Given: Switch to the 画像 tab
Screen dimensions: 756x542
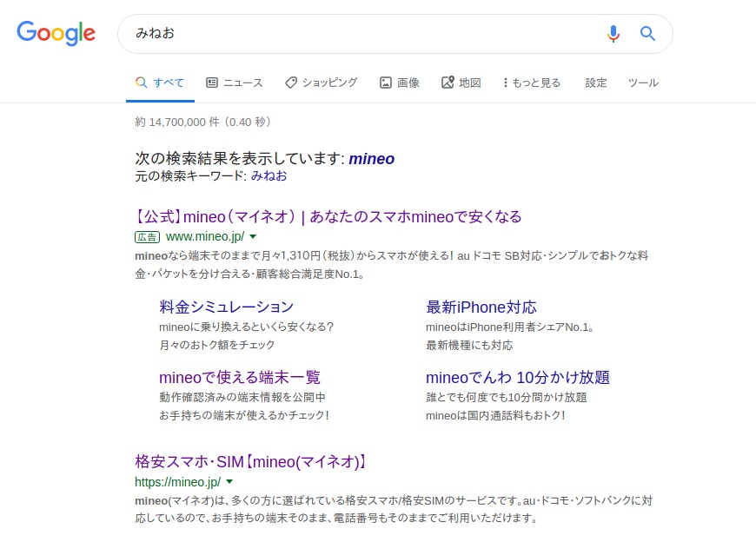Looking at the screenshot, I should [400, 83].
